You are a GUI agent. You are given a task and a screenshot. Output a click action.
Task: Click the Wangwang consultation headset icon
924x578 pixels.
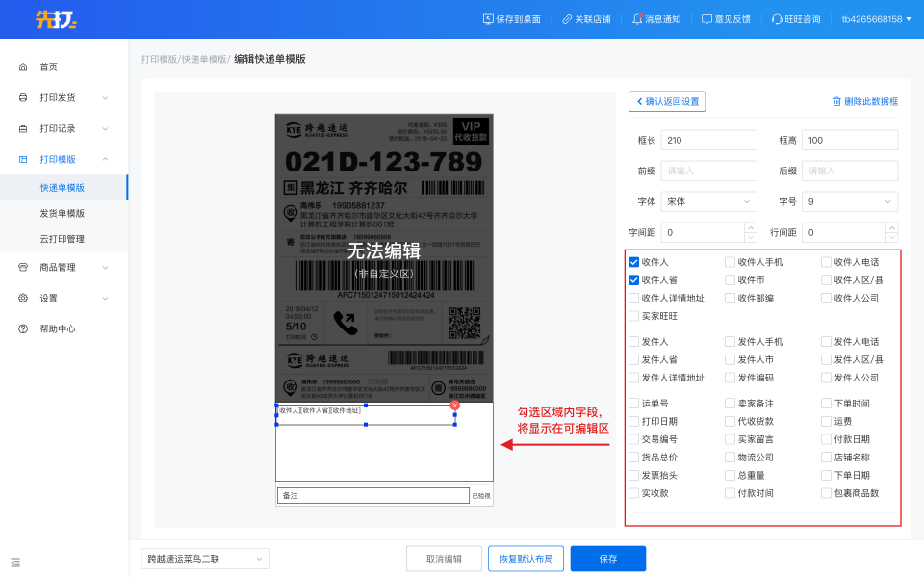[777, 19]
